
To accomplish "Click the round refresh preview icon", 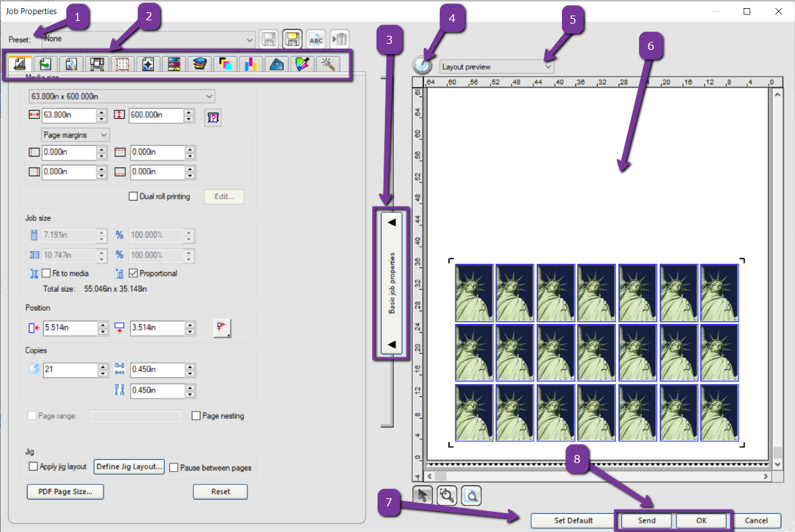I will pos(424,66).
